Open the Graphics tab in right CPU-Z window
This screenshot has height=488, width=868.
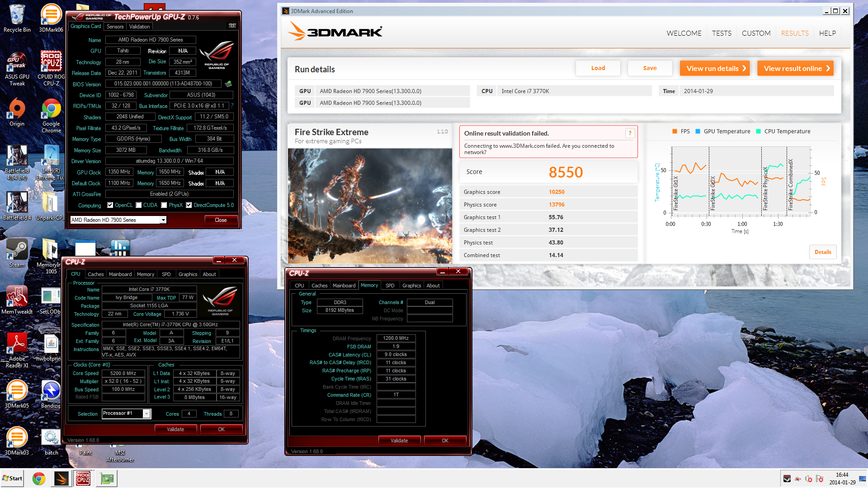(x=411, y=286)
